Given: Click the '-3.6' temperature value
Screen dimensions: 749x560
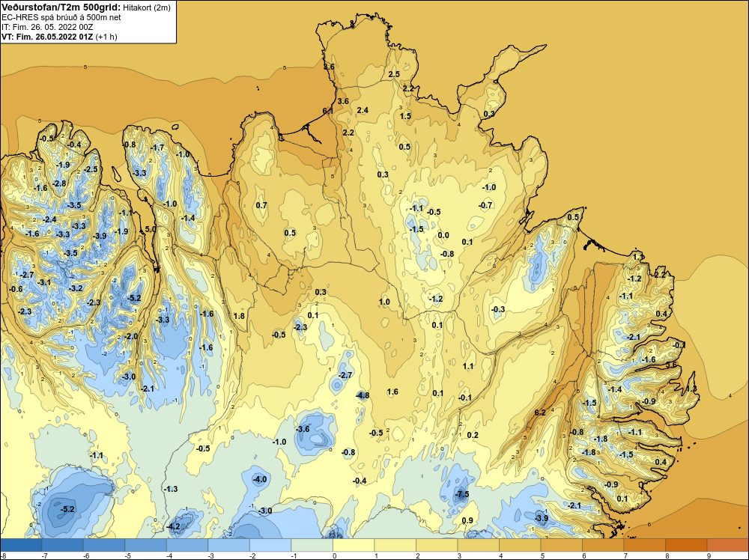Looking at the screenshot, I should point(303,429).
